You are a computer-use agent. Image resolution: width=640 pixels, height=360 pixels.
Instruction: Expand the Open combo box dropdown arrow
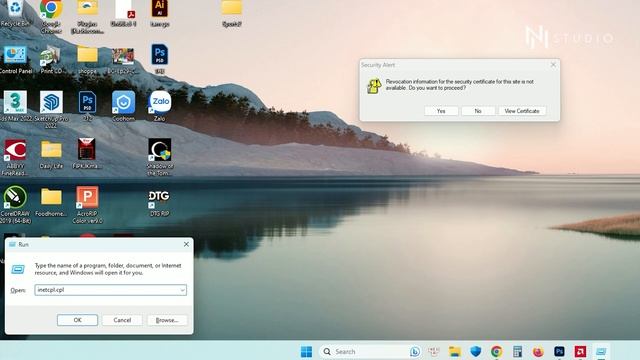click(x=182, y=290)
